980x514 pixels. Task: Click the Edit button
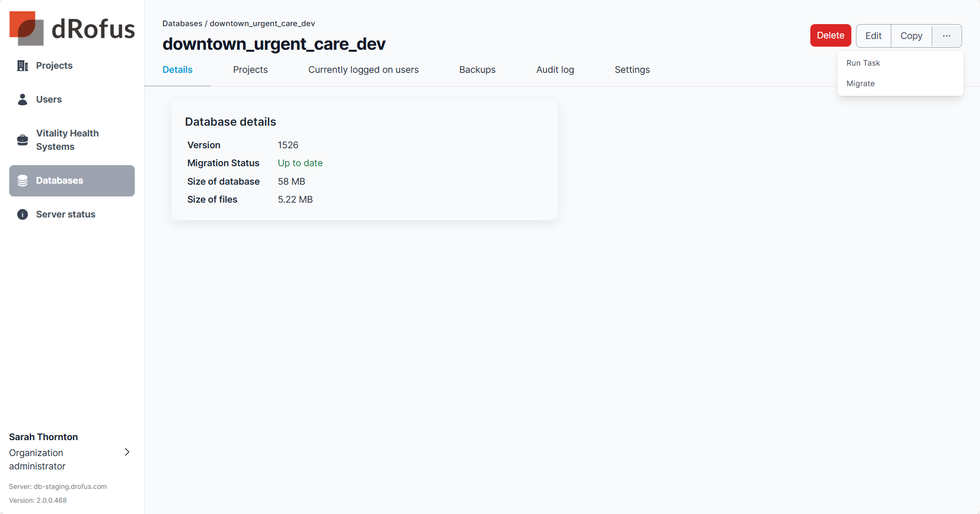pyautogui.click(x=873, y=36)
